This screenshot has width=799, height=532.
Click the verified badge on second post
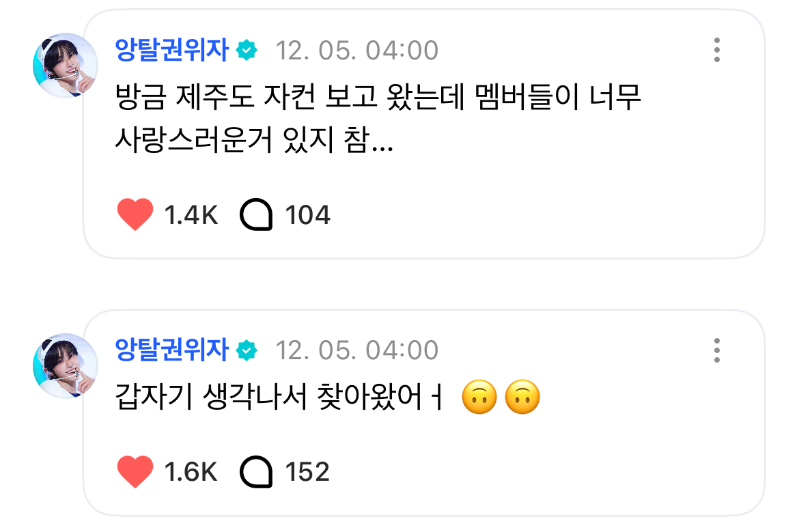[x=247, y=351]
